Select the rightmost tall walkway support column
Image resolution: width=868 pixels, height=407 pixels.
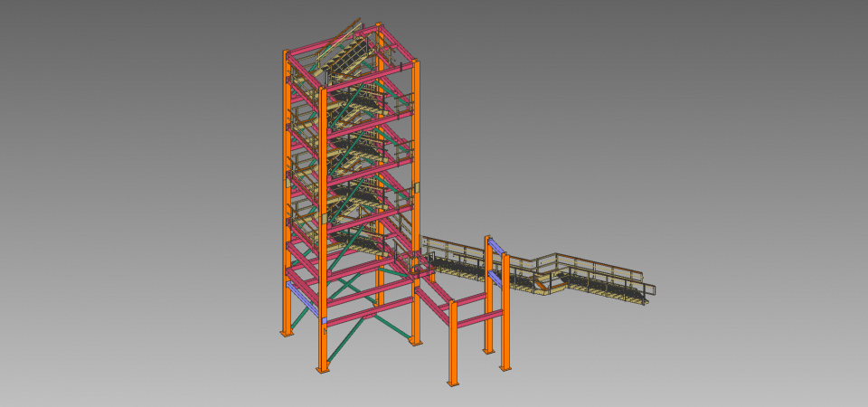click(x=506, y=317)
